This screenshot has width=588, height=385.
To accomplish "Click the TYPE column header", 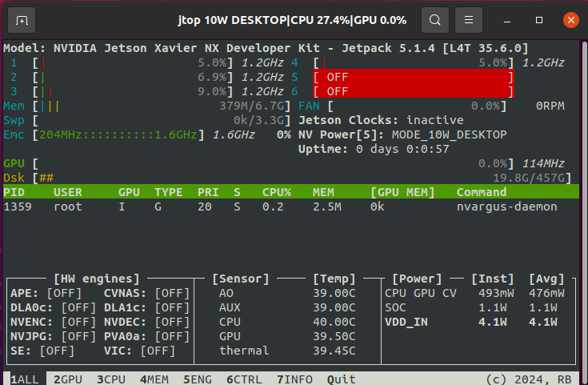I will (x=168, y=192).
